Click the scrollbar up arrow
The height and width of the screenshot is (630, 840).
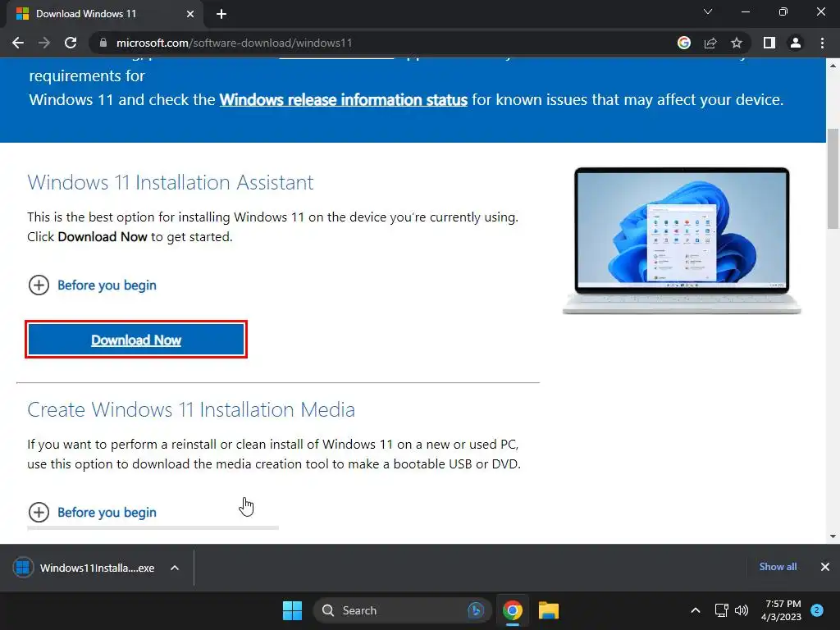833,66
